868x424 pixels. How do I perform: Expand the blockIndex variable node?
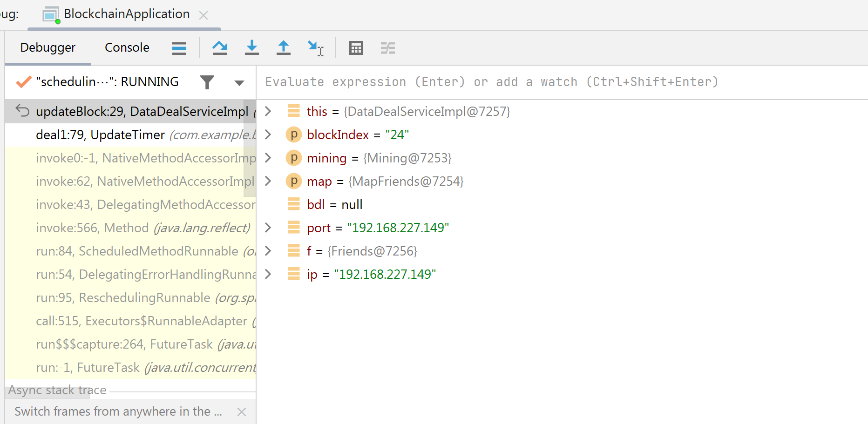[x=268, y=135]
